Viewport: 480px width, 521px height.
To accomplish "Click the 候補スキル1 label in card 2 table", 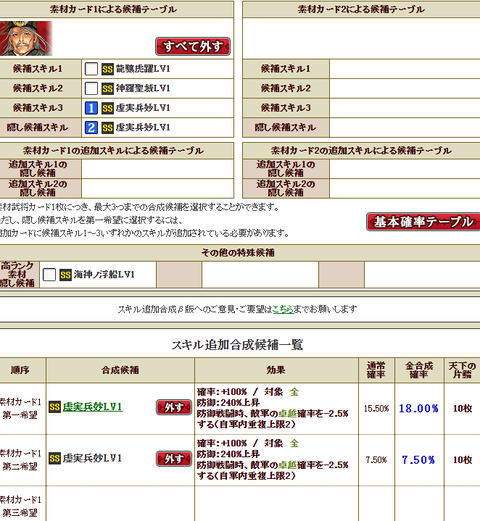I will point(286,69).
